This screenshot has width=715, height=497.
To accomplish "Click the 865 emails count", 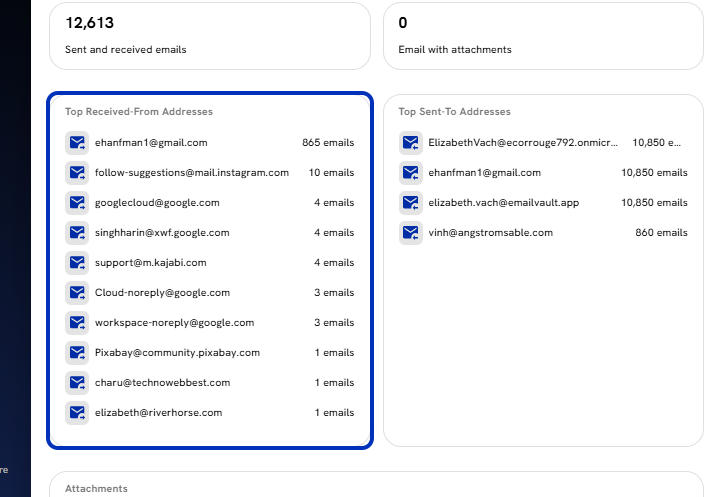I will pos(328,143).
